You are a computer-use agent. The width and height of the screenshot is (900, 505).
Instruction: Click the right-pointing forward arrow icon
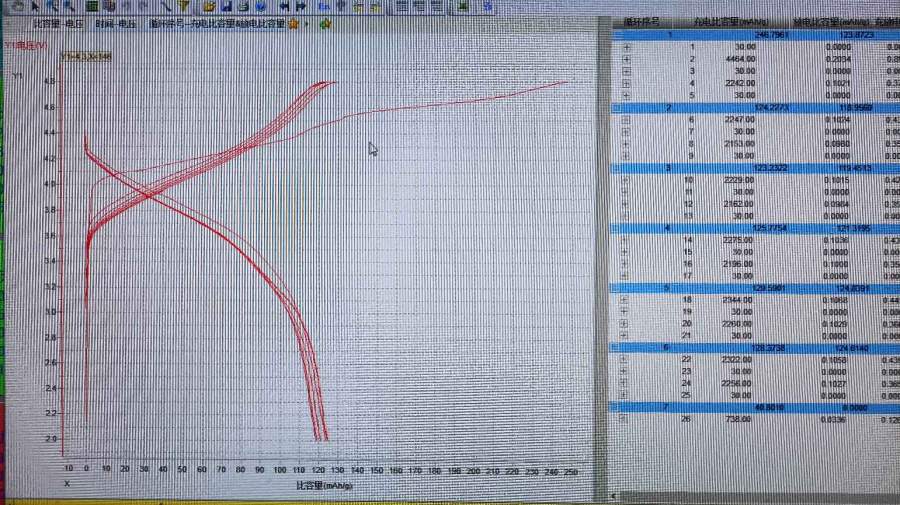tap(300, 5)
